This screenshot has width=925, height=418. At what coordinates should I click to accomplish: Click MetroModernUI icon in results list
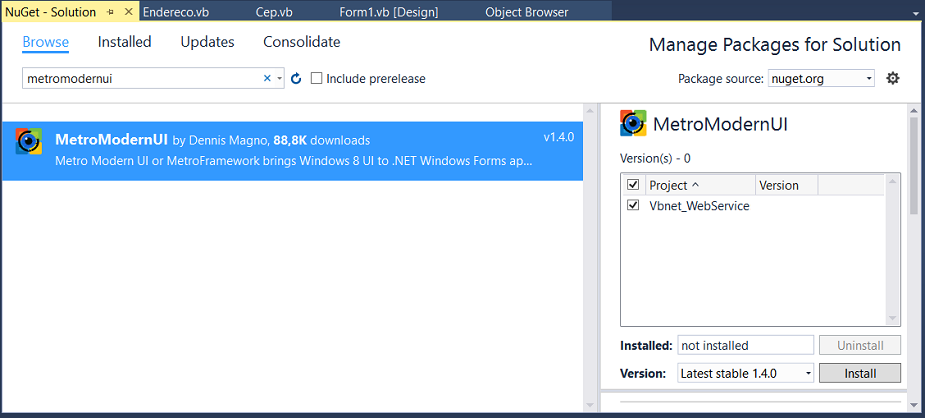tap(28, 141)
